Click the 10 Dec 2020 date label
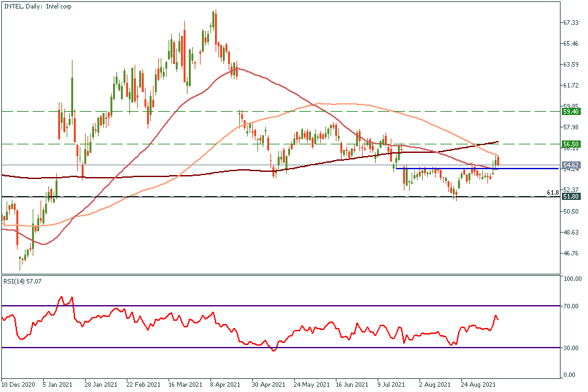Screen dimensions: 588x392 click(x=18, y=385)
